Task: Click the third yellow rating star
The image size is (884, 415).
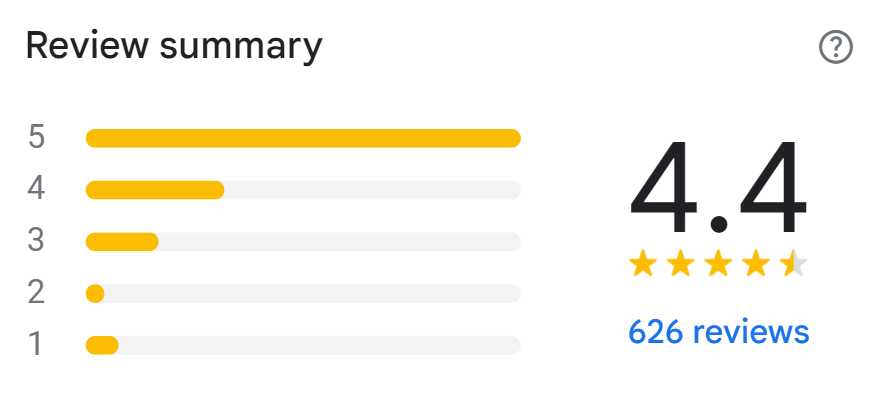Action: (x=718, y=264)
